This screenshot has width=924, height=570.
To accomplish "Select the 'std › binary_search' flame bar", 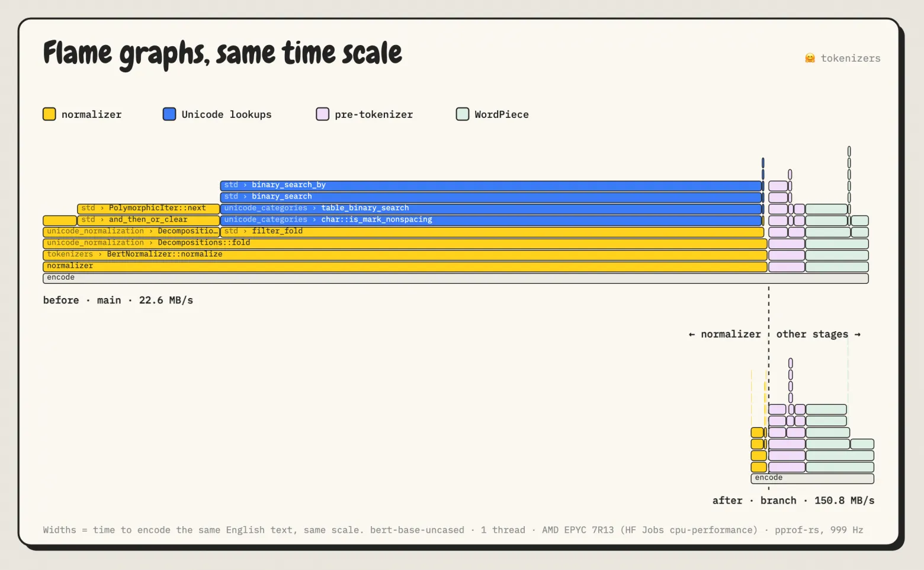I will (491, 197).
